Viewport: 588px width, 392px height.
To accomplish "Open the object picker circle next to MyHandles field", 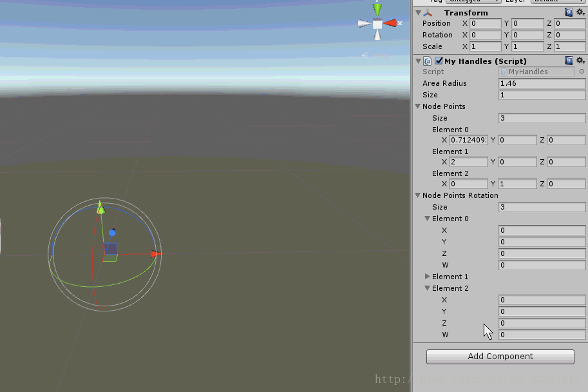I will [x=582, y=72].
